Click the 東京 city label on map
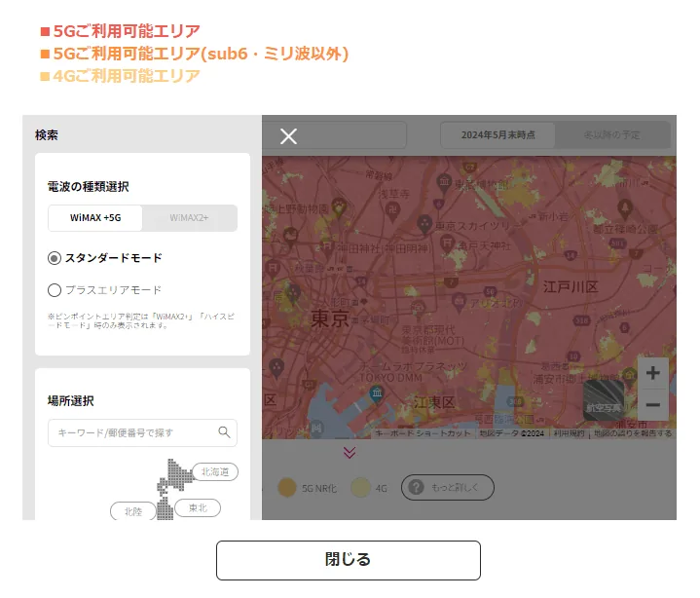700x598 pixels. (x=330, y=318)
